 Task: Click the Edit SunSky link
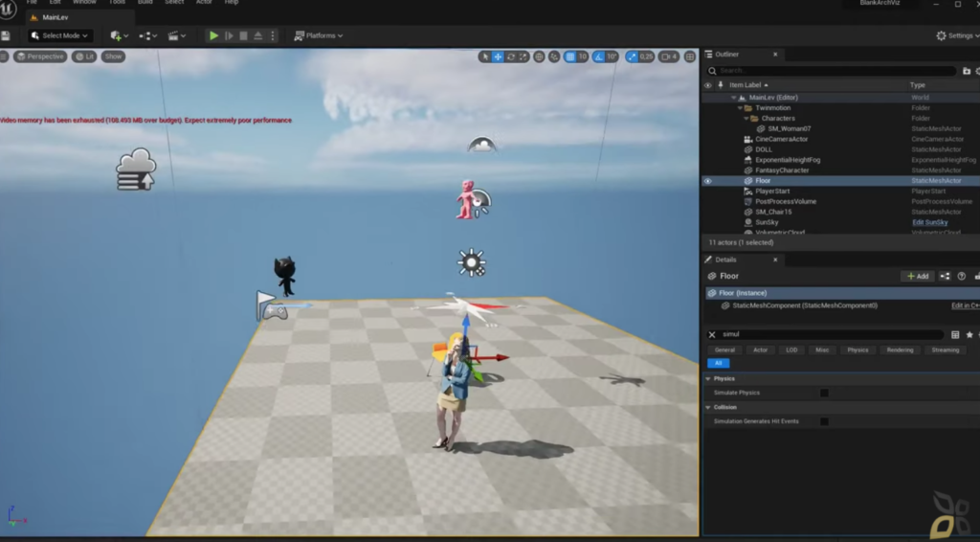[929, 222]
